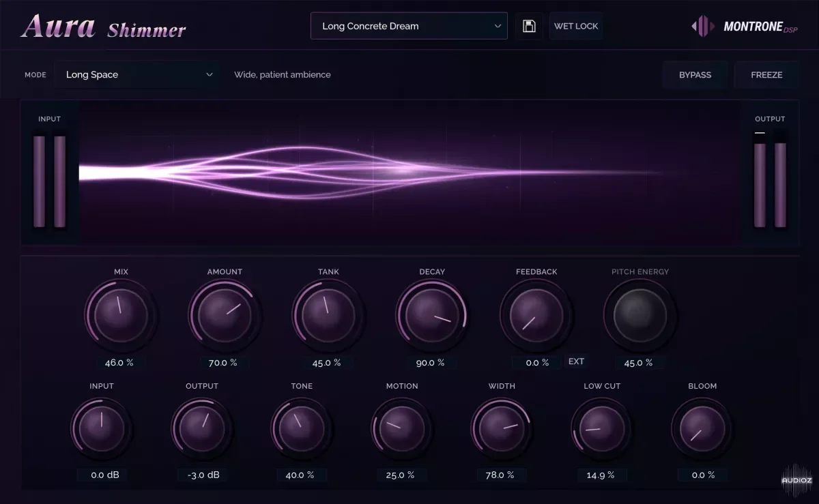The height and width of the screenshot is (504, 819).
Task: Click the TANK knob
Action: click(x=328, y=314)
